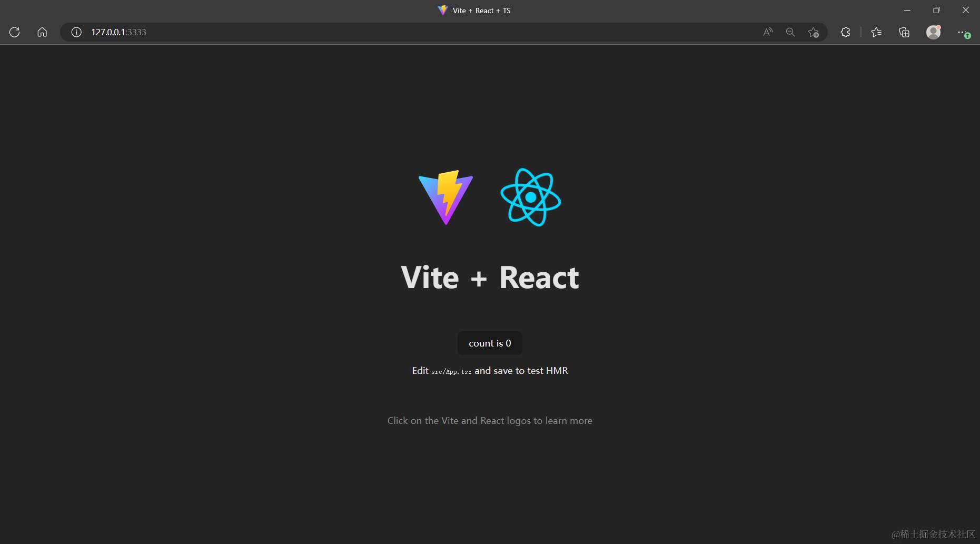Open the Settings and more menu
The height and width of the screenshot is (544, 980).
coord(963,33)
